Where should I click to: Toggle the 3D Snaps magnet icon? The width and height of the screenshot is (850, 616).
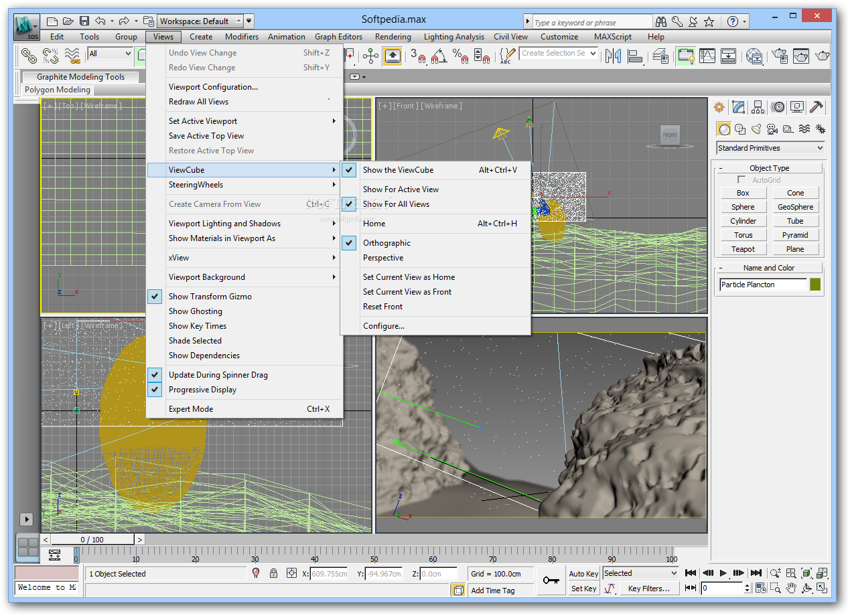[x=418, y=56]
